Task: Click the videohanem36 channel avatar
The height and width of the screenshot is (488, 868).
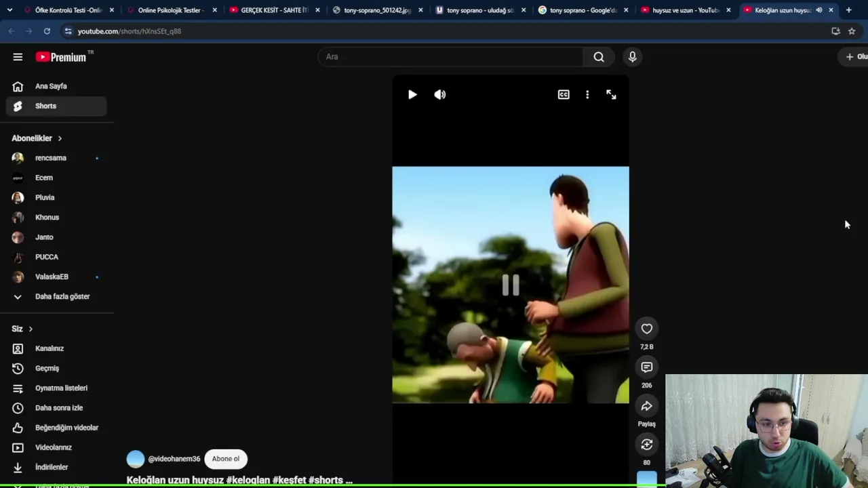Action: (136, 459)
